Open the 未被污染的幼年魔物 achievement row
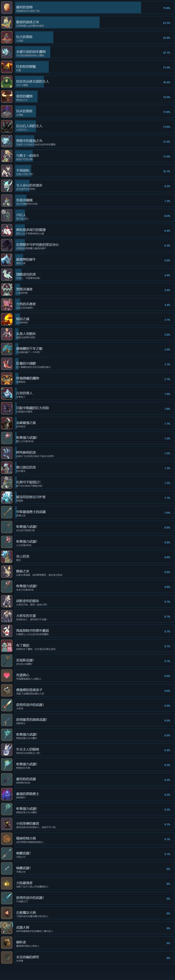 [87, 52]
